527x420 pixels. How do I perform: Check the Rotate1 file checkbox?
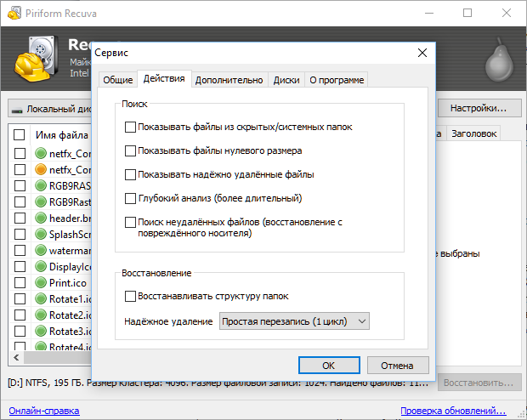tap(20, 298)
